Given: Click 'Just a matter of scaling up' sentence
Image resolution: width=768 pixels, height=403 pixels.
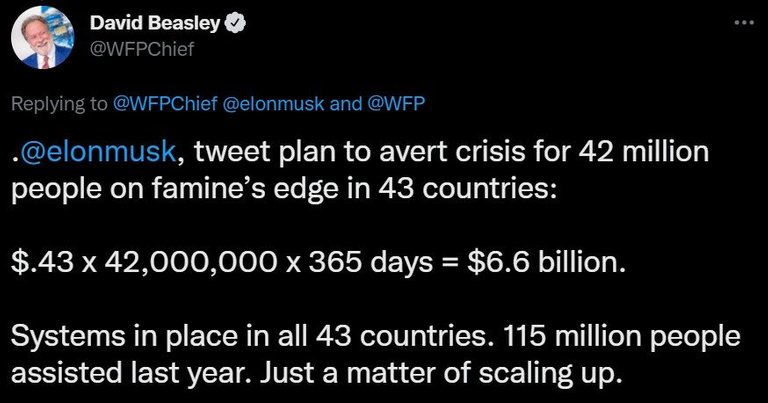Looking at the screenshot, I should point(436,374).
